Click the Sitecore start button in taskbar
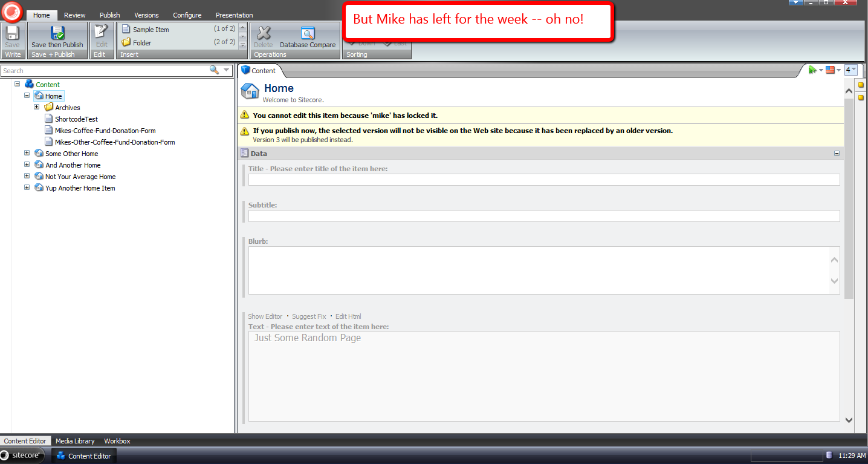Viewport: 868px width, 464px height. 22,456
